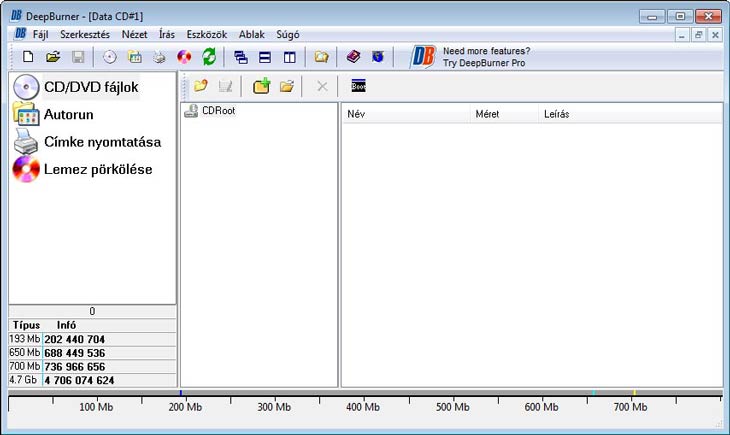
Task: Open a project with the folder toolbar icon
Action: point(53,57)
